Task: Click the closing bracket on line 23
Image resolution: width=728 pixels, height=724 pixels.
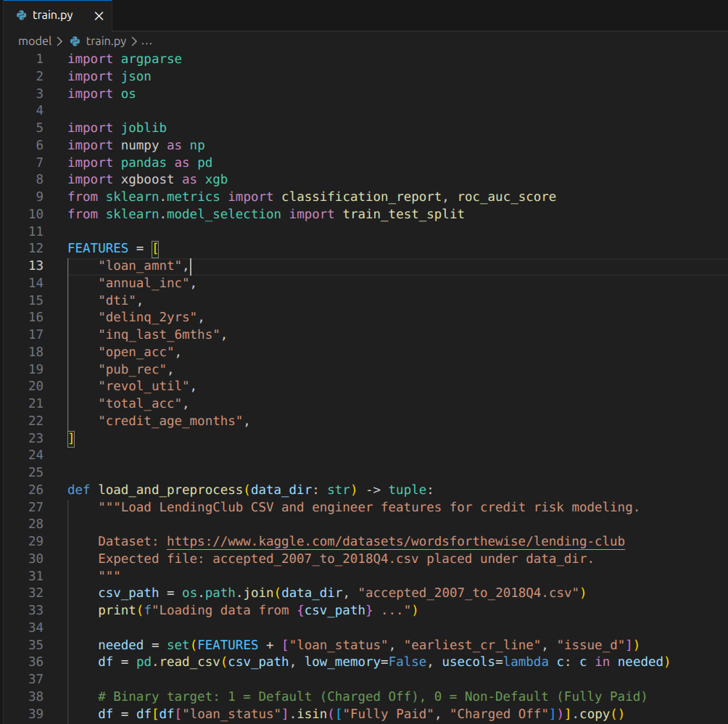Action: 71,439
